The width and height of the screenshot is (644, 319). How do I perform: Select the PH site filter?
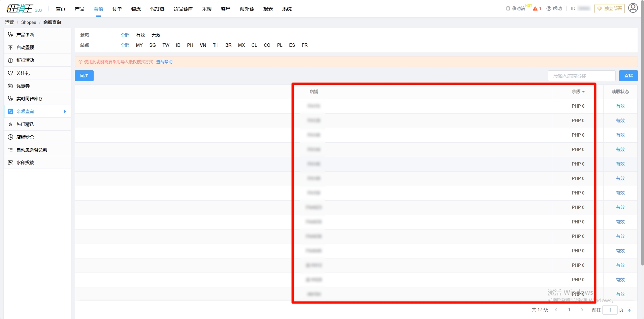(x=190, y=45)
